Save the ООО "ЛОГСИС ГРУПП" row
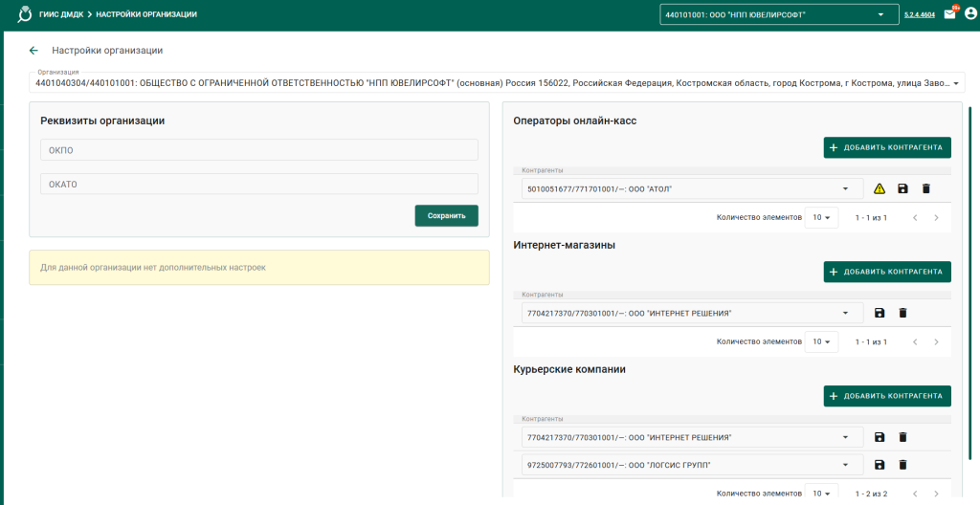This screenshot has width=980, height=505. [x=880, y=465]
